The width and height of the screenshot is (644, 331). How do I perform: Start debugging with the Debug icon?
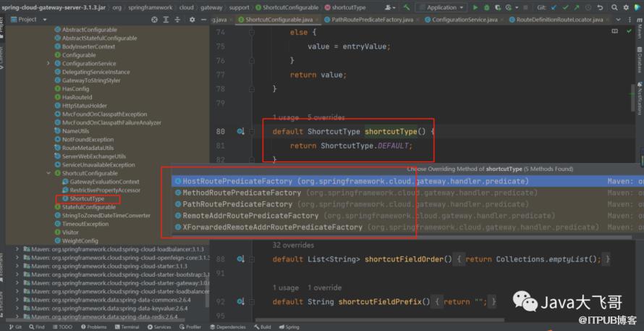tap(486, 7)
